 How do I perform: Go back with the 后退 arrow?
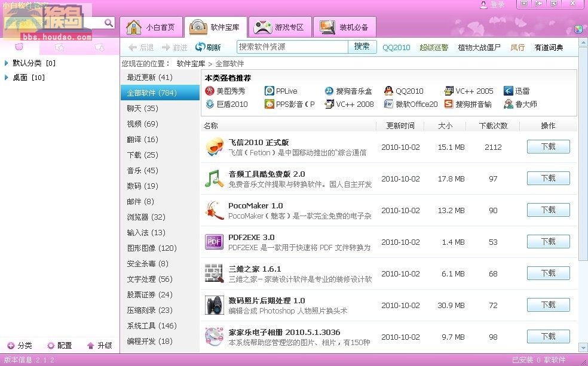tap(140, 47)
